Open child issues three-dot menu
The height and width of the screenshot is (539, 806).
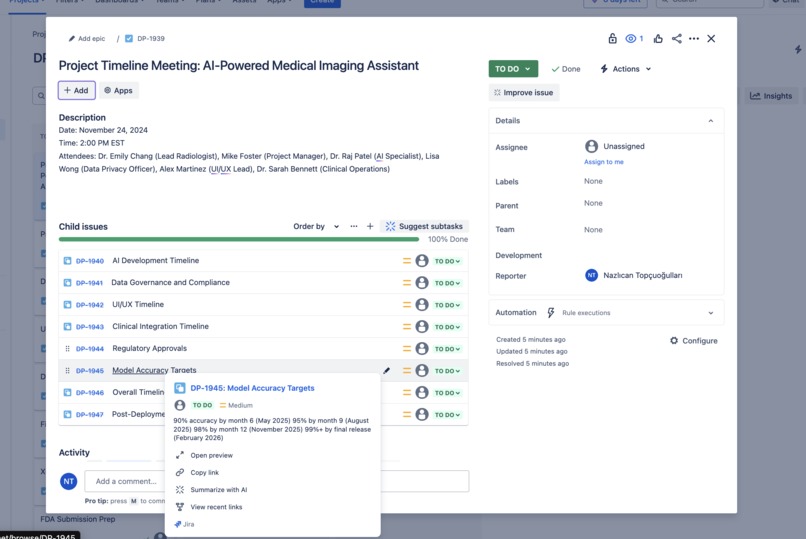click(354, 226)
